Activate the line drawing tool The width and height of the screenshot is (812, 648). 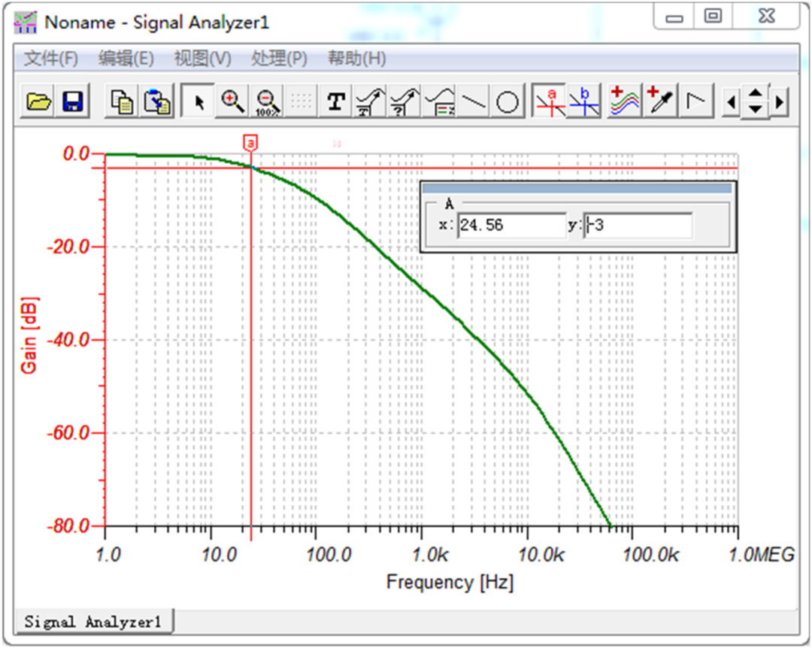pyautogui.click(x=474, y=101)
